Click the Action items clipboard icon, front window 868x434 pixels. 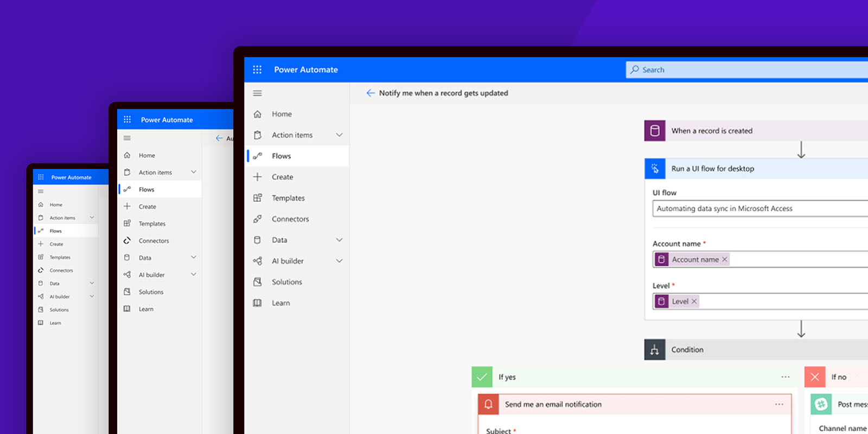click(258, 135)
